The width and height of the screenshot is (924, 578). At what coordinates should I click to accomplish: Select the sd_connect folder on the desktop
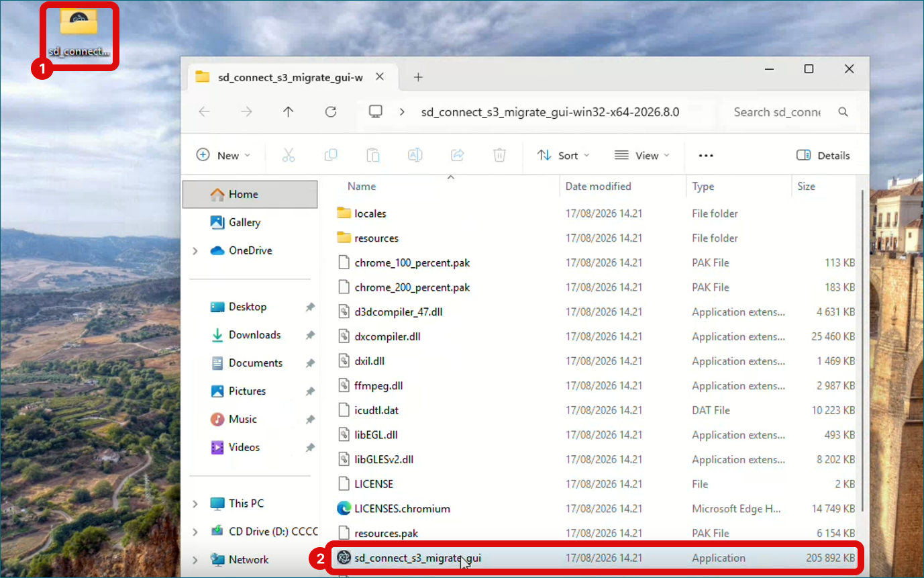79,34
